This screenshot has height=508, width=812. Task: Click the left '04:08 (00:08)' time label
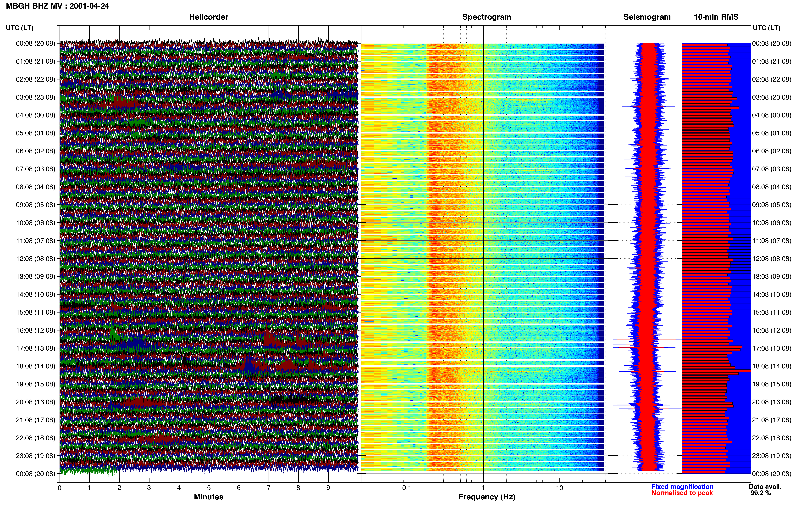coord(35,115)
